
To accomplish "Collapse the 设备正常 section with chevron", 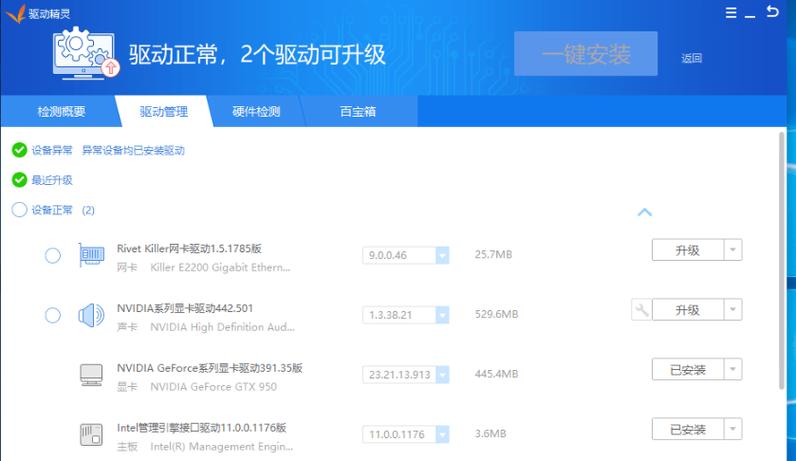I will [x=644, y=212].
